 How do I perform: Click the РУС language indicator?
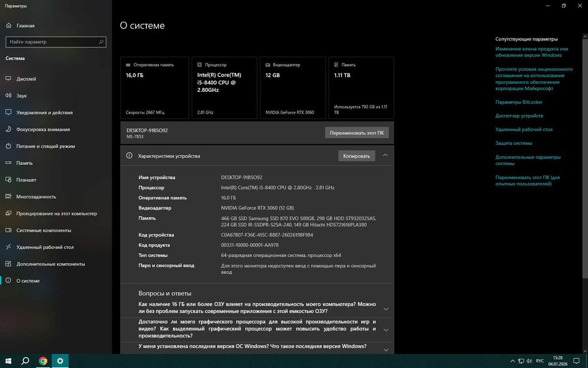click(x=540, y=362)
